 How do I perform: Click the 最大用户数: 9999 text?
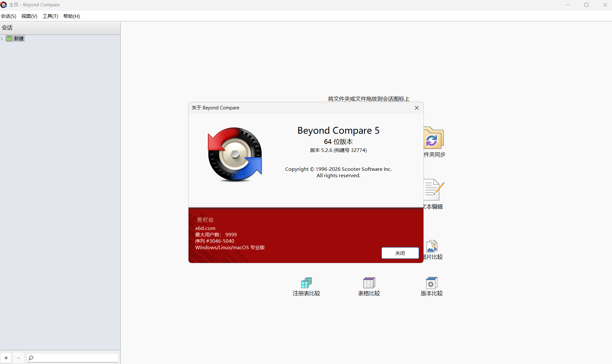pyautogui.click(x=216, y=235)
